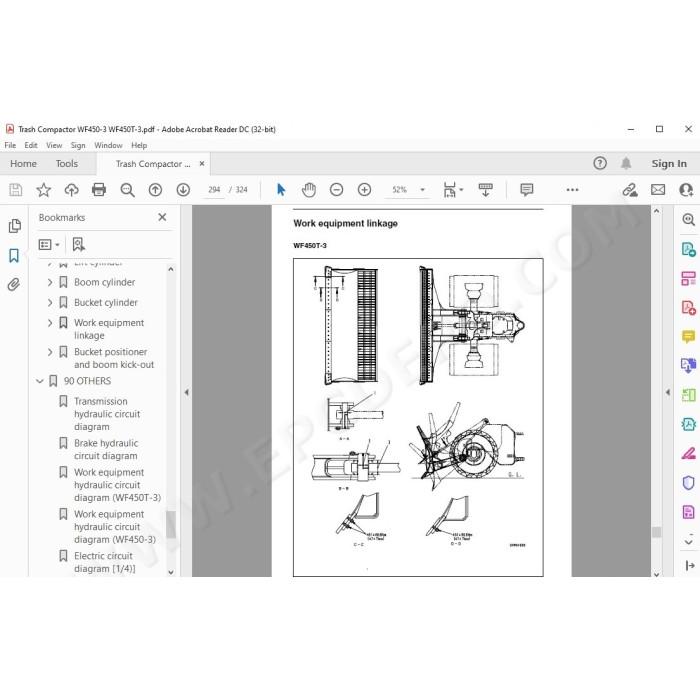The width and height of the screenshot is (700, 700).
Task: Close the Trash Compactor document tab
Action: point(202,163)
